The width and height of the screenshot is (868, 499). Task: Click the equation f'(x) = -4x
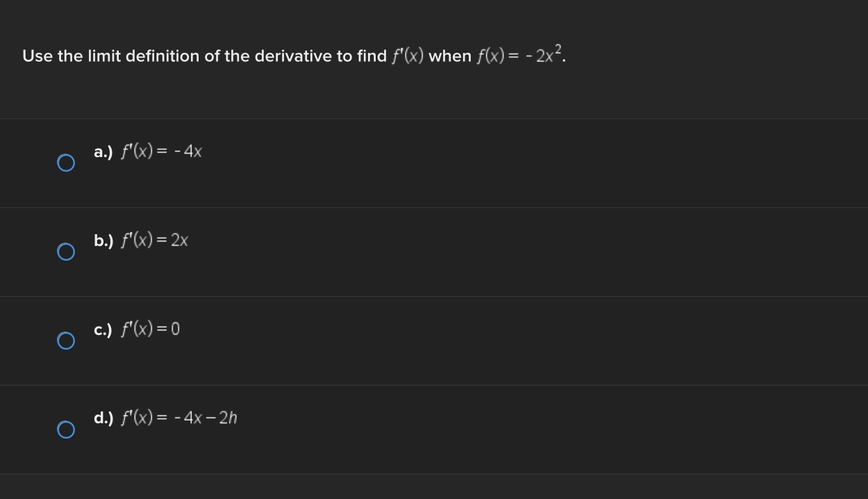(161, 152)
